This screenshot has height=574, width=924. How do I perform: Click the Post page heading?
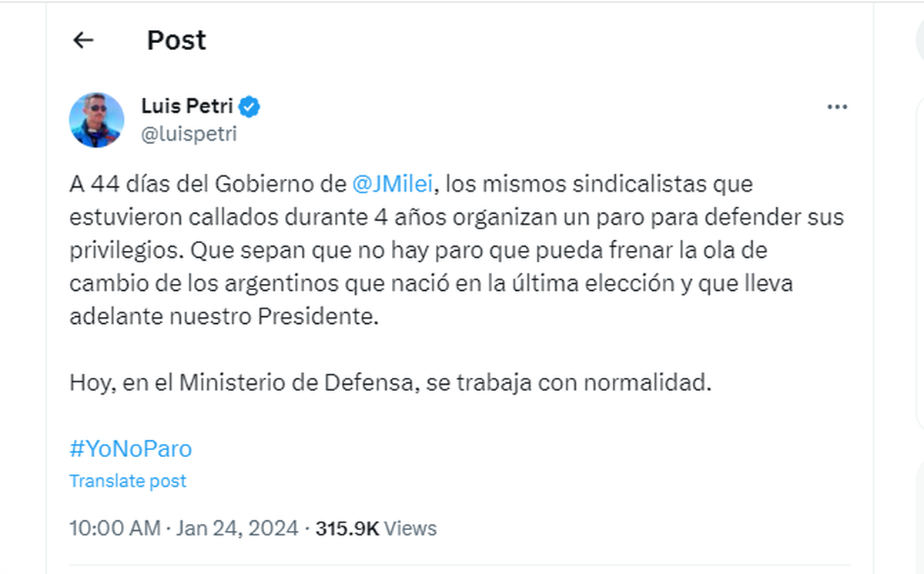click(176, 40)
